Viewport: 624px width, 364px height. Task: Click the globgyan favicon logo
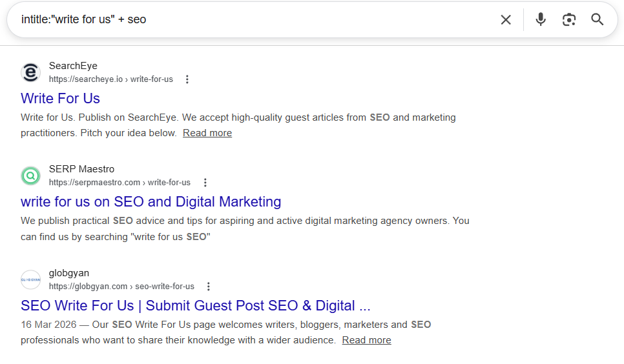pos(30,279)
